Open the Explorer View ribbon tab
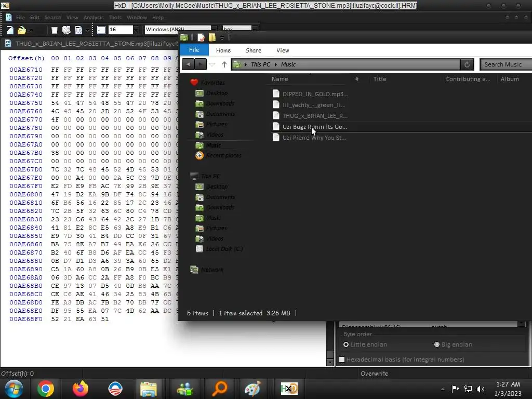 [x=283, y=50]
